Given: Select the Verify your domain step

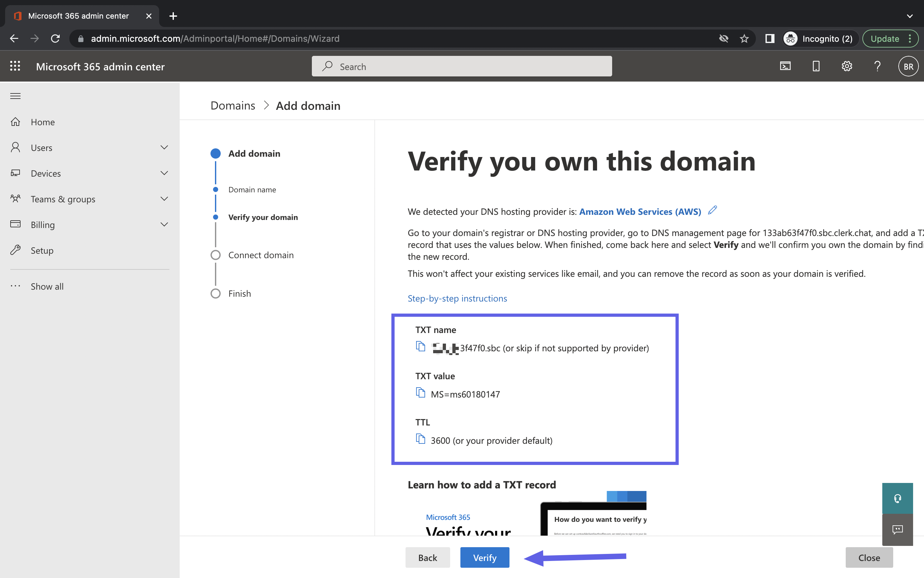Looking at the screenshot, I should pos(263,217).
